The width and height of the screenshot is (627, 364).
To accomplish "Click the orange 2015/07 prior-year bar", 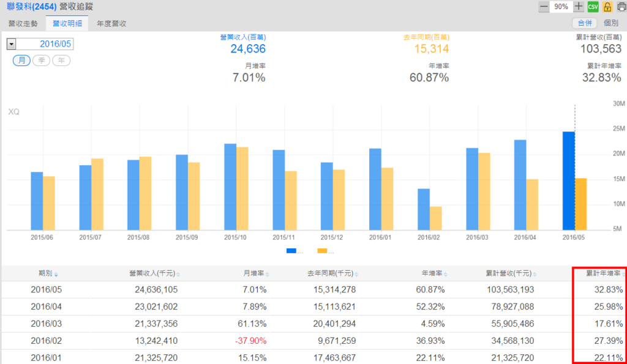I will point(97,195).
